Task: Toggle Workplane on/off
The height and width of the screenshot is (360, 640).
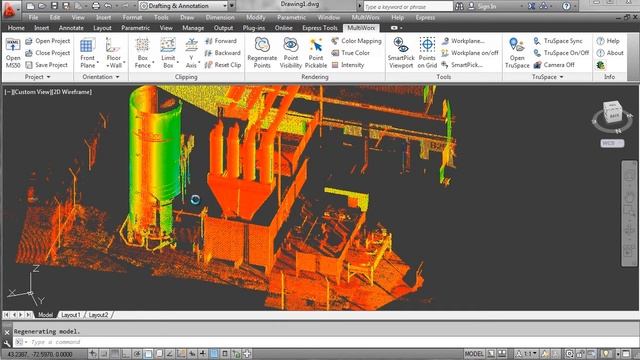Action: pyautogui.click(x=470, y=53)
